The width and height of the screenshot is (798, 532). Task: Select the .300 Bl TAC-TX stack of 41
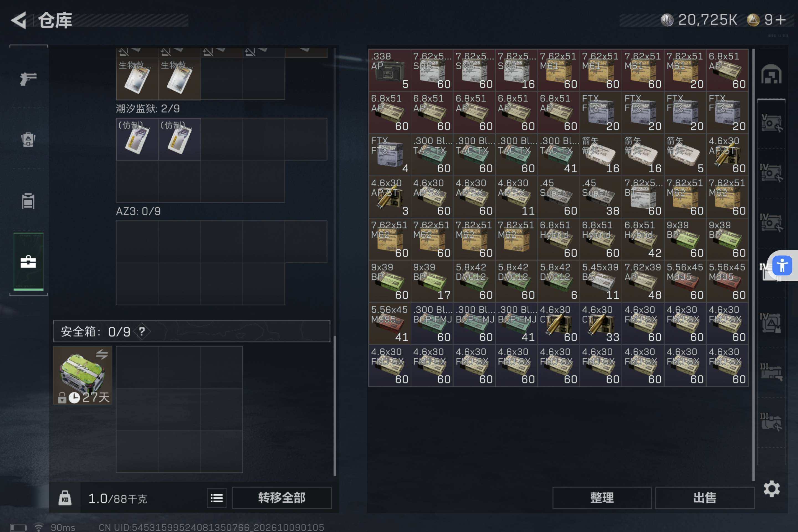pos(559,155)
